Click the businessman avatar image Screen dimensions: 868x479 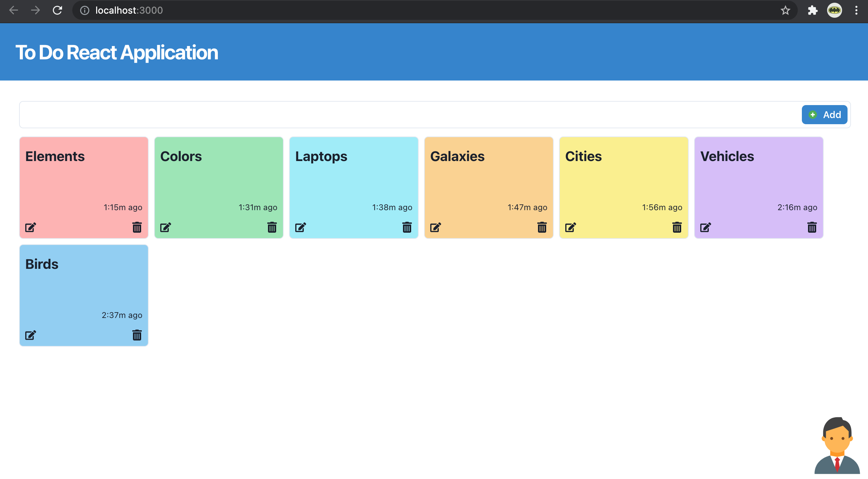point(837,446)
